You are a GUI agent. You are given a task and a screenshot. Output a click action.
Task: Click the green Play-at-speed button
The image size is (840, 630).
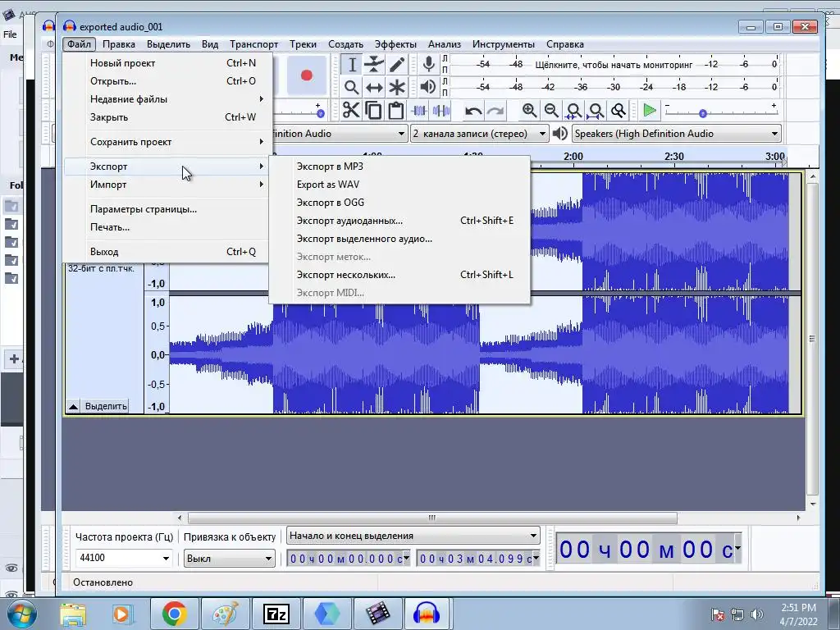point(650,111)
